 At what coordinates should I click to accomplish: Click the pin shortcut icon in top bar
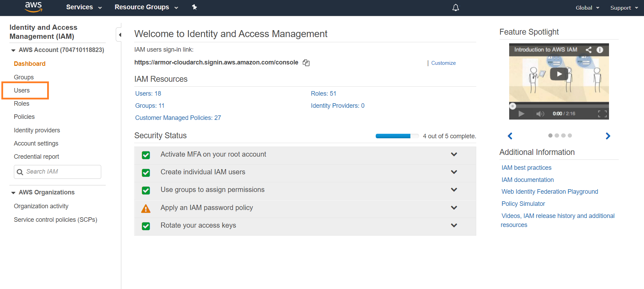point(194,7)
